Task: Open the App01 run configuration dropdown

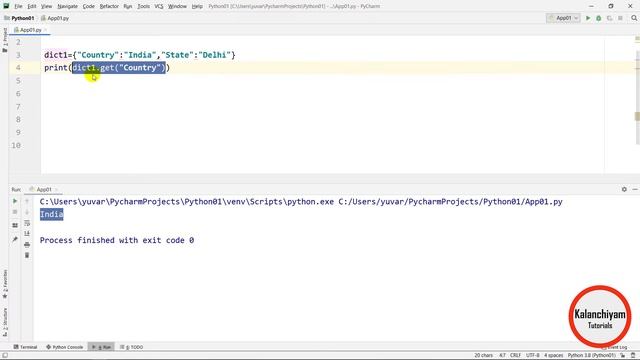Action: [563, 18]
